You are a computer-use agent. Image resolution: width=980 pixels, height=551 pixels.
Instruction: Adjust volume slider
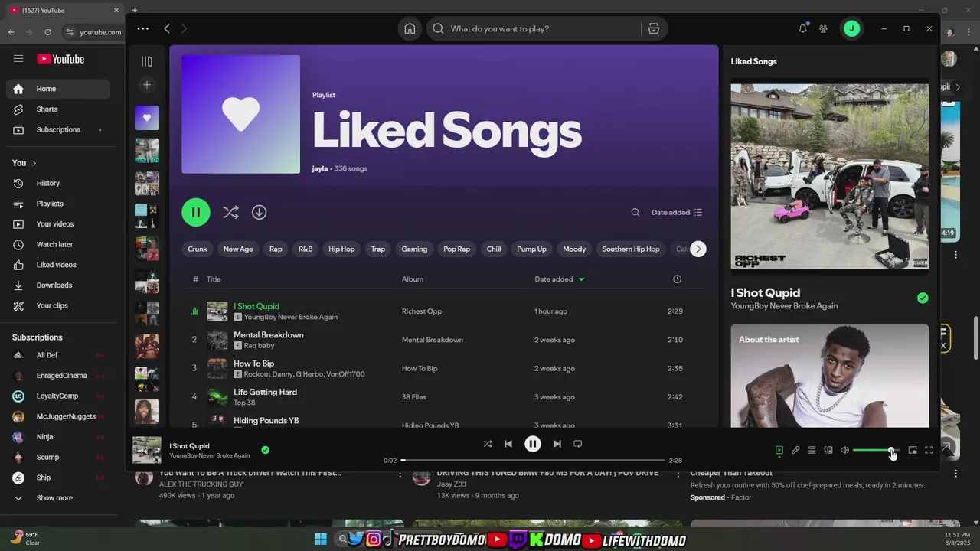tap(877, 450)
